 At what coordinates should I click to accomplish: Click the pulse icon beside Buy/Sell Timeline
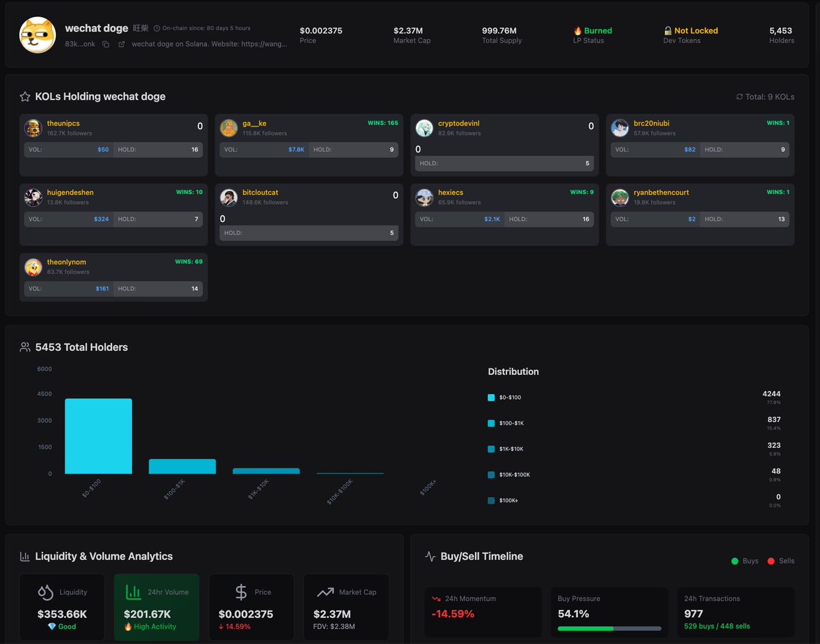click(430, 557)
